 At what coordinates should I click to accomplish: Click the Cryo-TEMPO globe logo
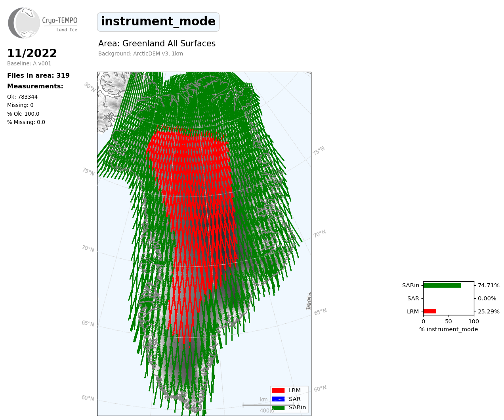click(x=24, y=23)
